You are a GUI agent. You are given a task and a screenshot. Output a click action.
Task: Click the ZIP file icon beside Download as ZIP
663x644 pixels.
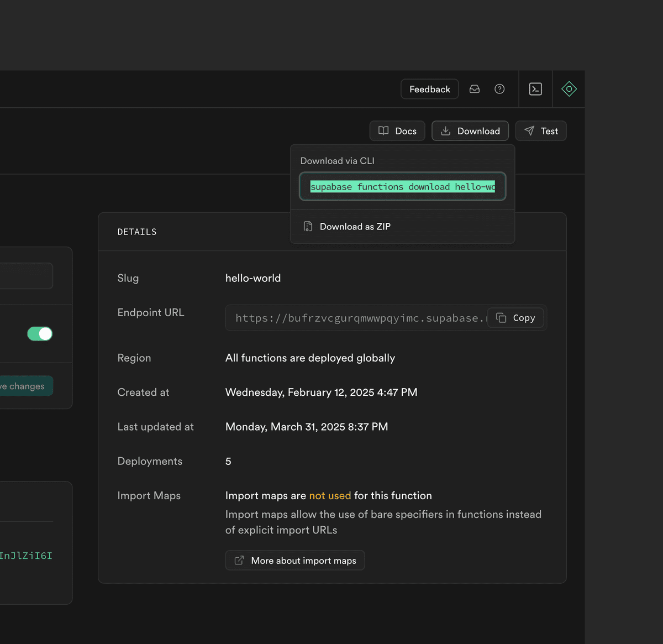pos(308,226)
